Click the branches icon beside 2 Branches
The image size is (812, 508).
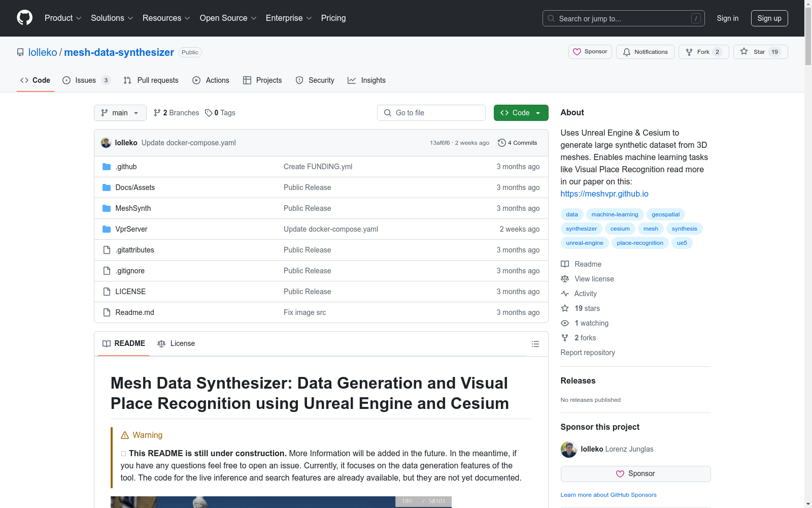157,113
